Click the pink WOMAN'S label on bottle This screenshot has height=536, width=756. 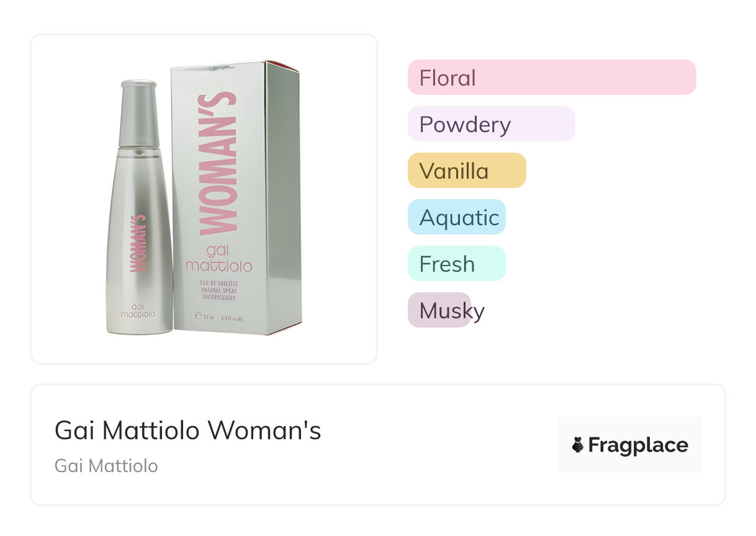[x=138, y=243]
